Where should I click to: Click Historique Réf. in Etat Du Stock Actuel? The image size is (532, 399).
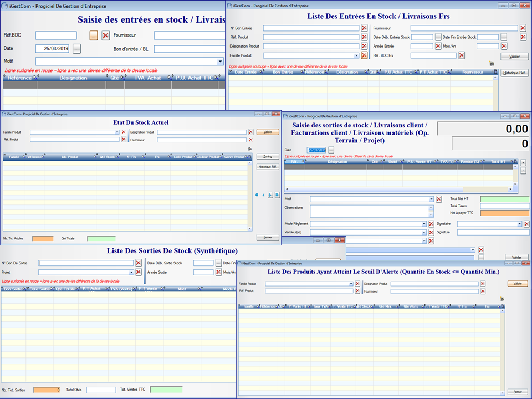pyautogui.click(x=268, y=167)
